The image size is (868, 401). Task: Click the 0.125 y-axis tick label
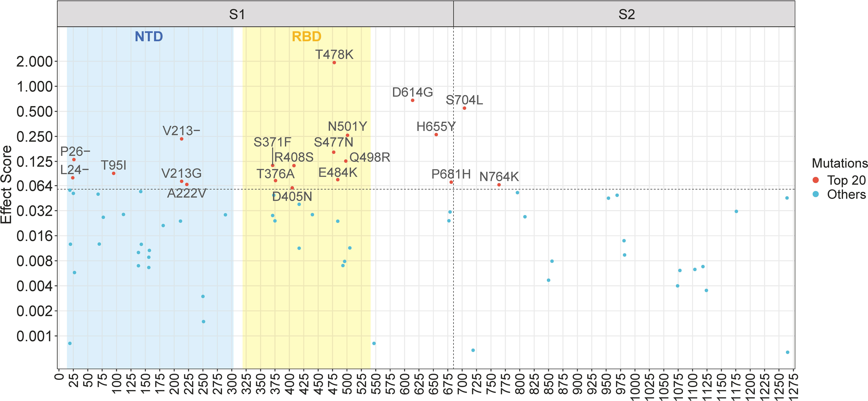pos(35,161)
